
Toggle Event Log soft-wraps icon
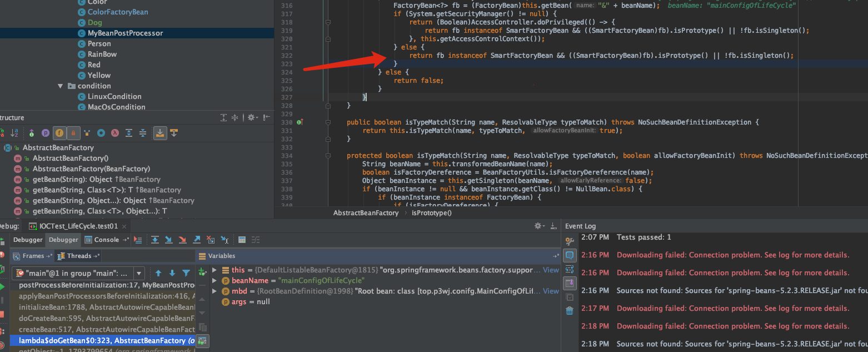click(x=570, y=269)
